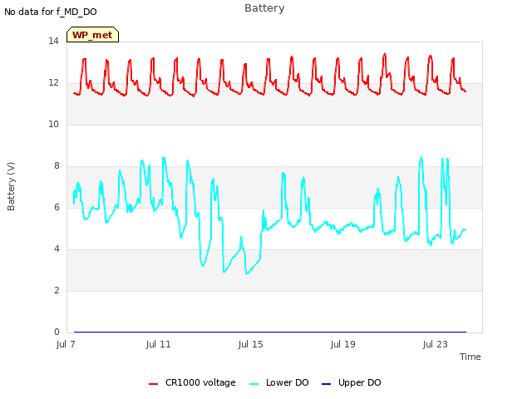Screen dimensions: 532x399
Task: Select the CR1000 voltage legend label
Action: [x=200, y=382]
